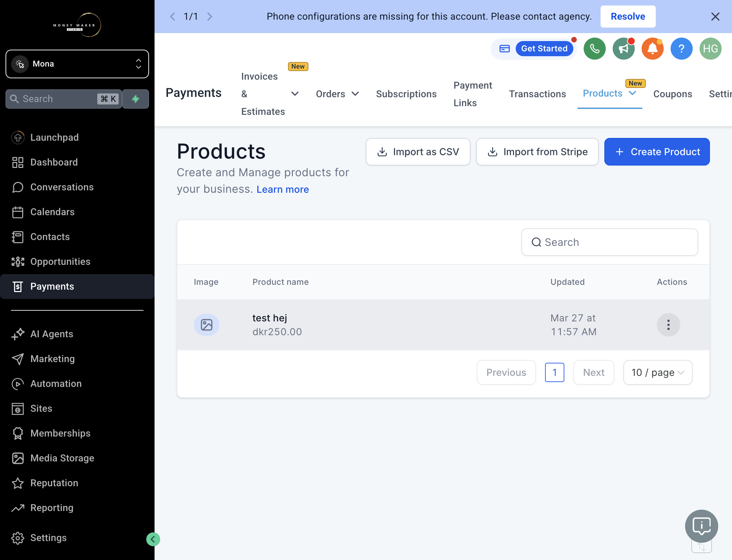Open the Learn more link

283,189
